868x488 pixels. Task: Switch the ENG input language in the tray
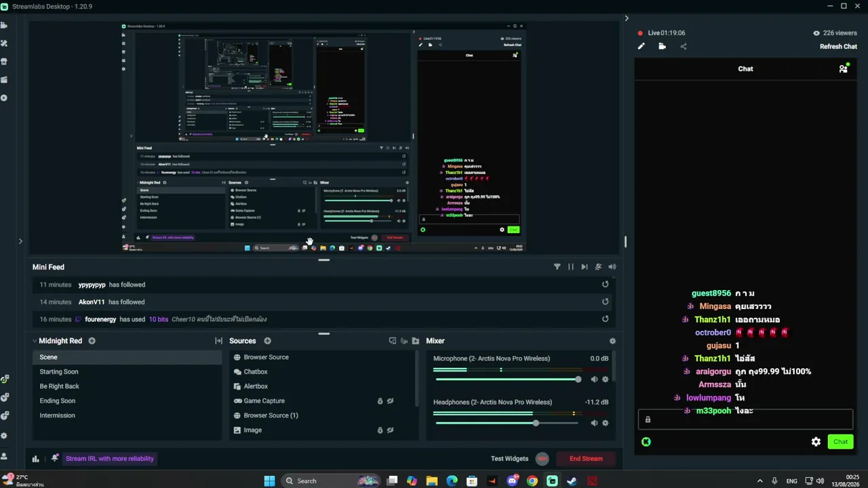click(x=791, y=481)
